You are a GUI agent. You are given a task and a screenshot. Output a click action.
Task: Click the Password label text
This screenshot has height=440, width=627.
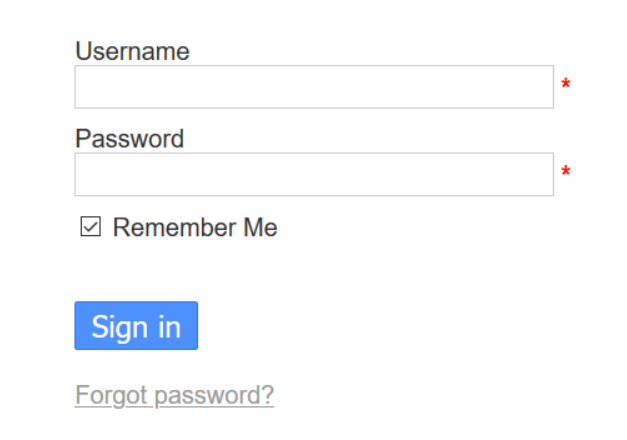click(x=129, y=138)
